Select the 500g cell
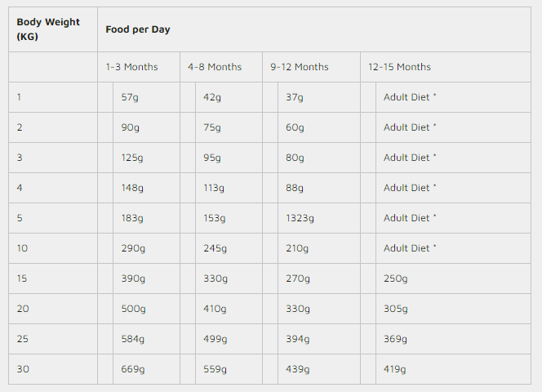This screenshot has width=542, height=392. pyautogui.click(x=133, y=309)
